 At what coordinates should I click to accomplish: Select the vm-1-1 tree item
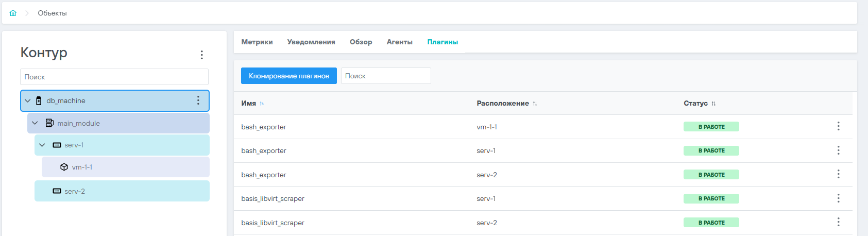pos(126,167)
